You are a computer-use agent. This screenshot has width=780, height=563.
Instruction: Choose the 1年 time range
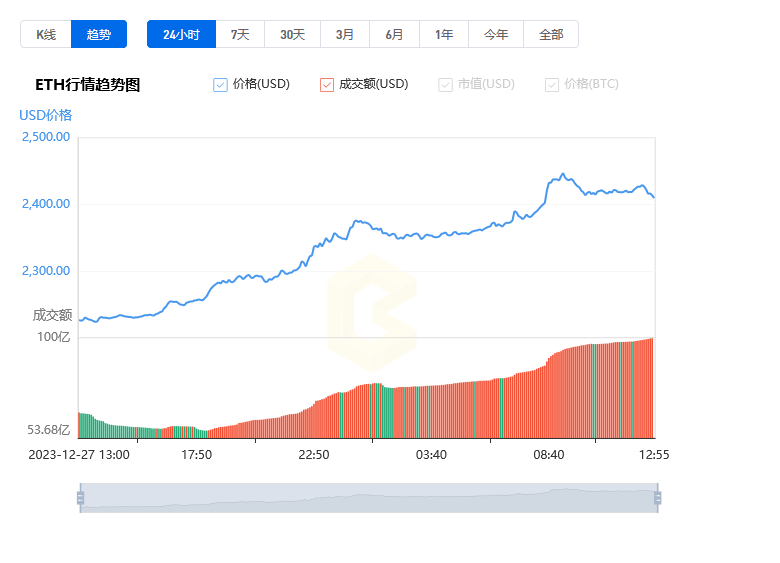444,34
